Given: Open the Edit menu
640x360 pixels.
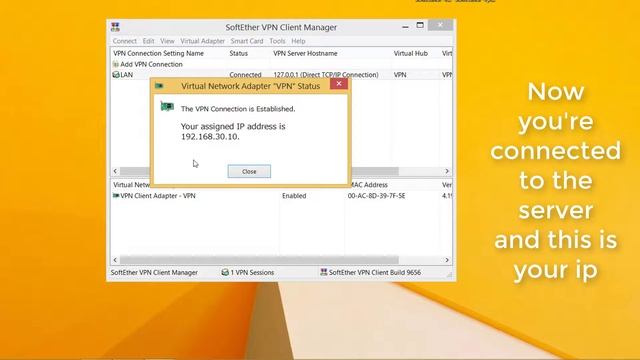Looking at the screenshot, I should (148, 41).
